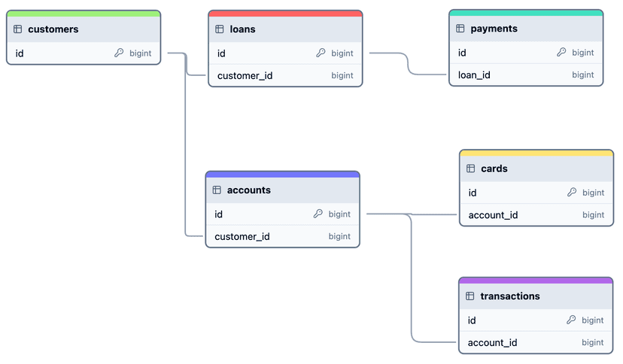Click the table icon beside transactions
The image size is (623, 364).
tap(470, 296)
